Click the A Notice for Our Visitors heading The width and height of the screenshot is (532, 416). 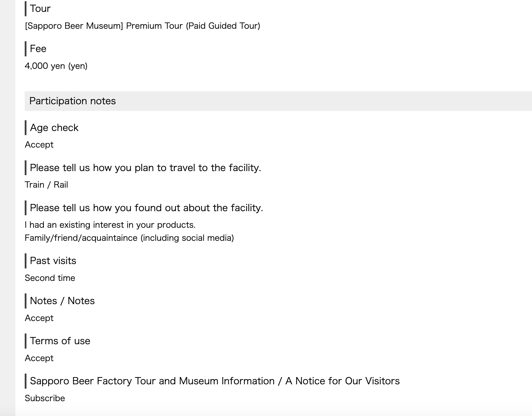342,381
